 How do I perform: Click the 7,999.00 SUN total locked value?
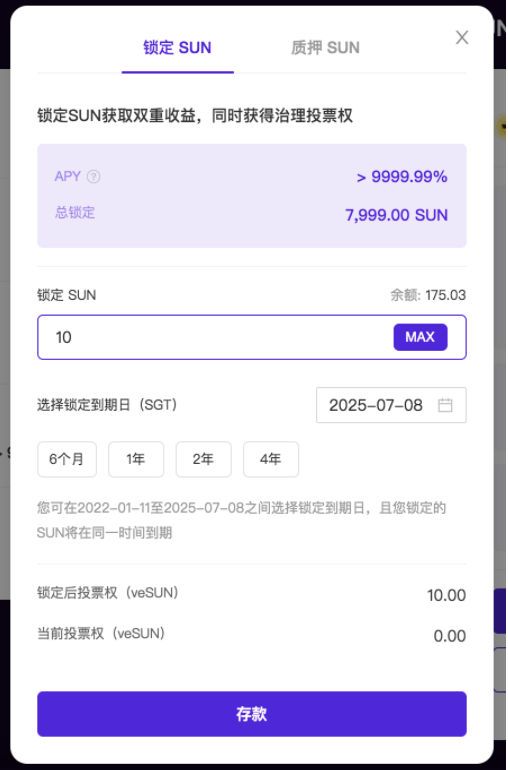click(396, 215)
